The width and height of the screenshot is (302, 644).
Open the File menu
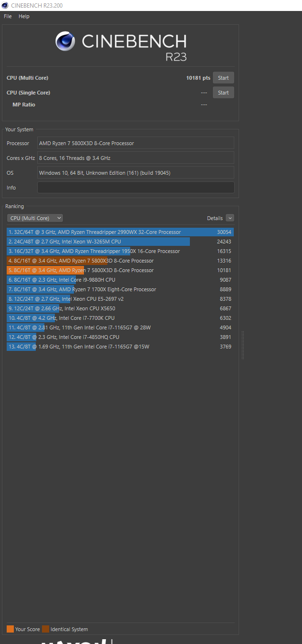8,16
